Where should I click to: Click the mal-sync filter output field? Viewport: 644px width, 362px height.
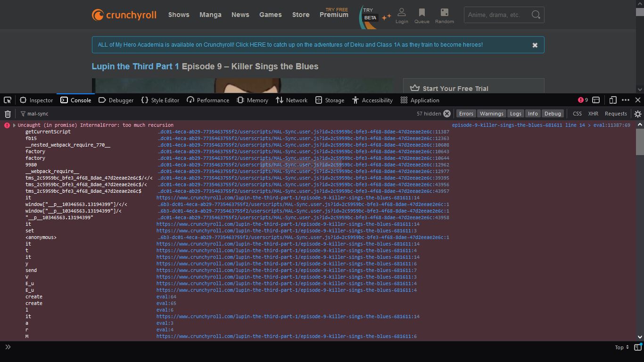coord(217,114)
